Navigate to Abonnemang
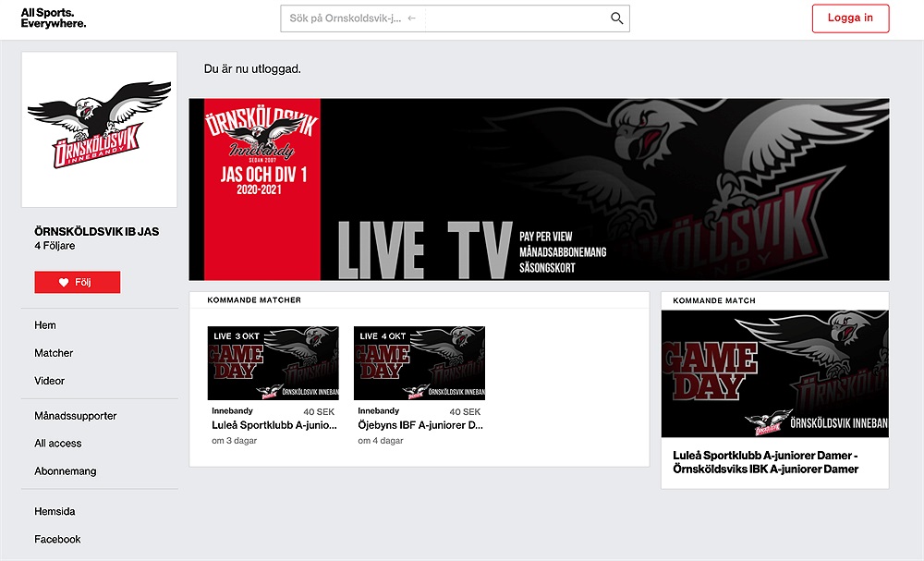This screenshot has height=561, width=924. tap(66, 470)
